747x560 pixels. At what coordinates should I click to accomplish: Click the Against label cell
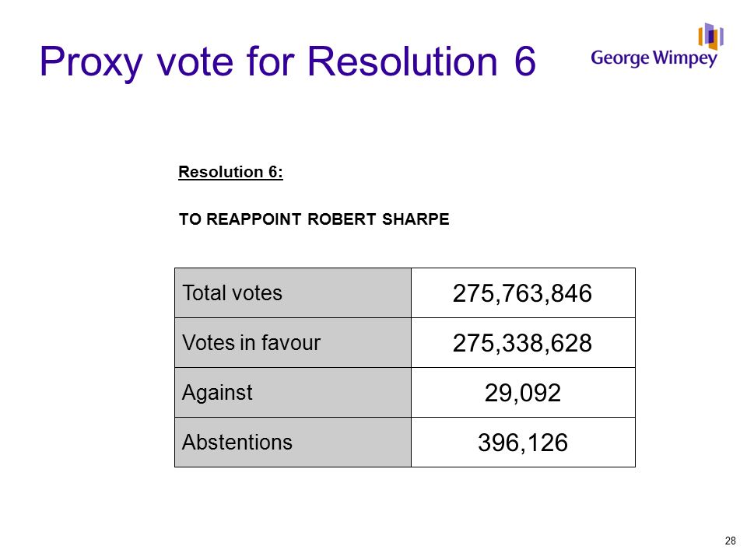293,392
